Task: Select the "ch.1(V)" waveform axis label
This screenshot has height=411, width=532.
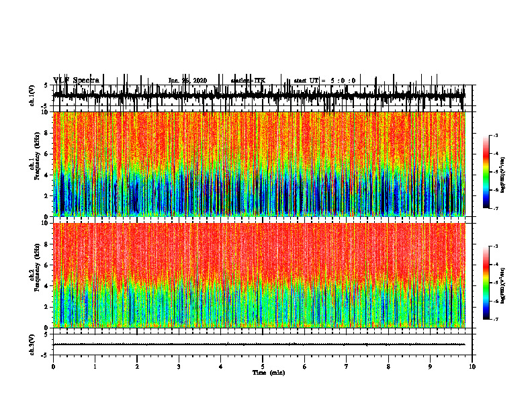Action: [x=32, y=95]
